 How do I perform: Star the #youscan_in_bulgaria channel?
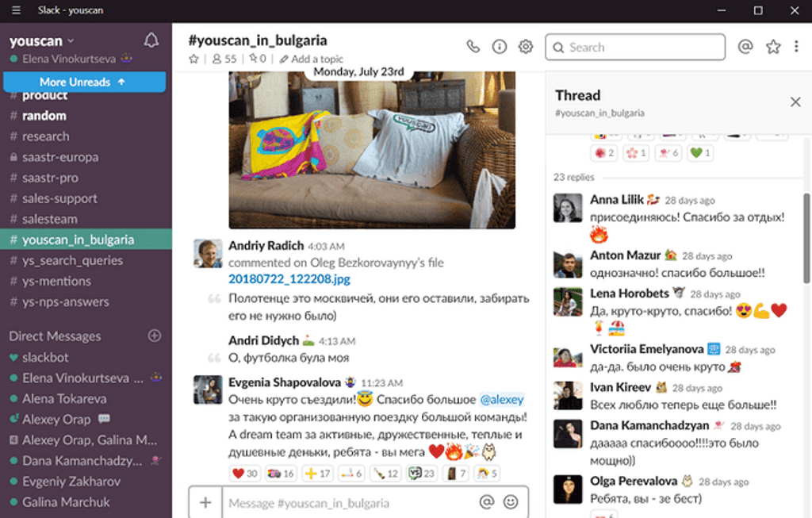[193, 59]
